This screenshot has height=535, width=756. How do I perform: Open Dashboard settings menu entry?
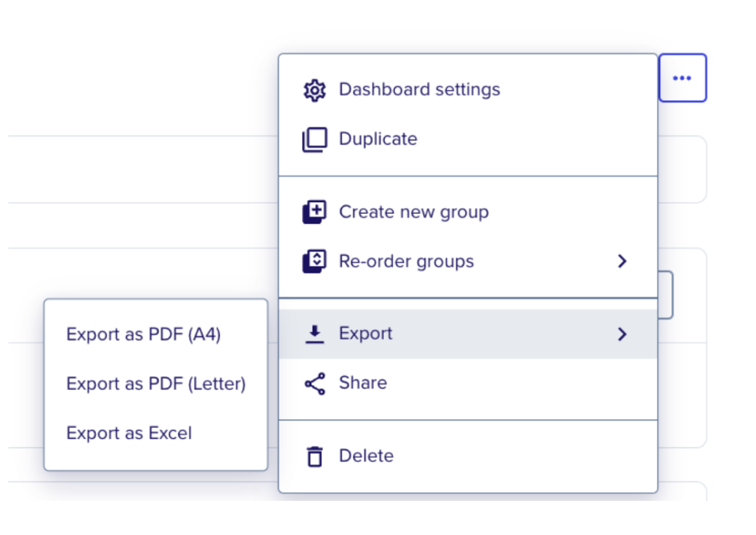468,90
